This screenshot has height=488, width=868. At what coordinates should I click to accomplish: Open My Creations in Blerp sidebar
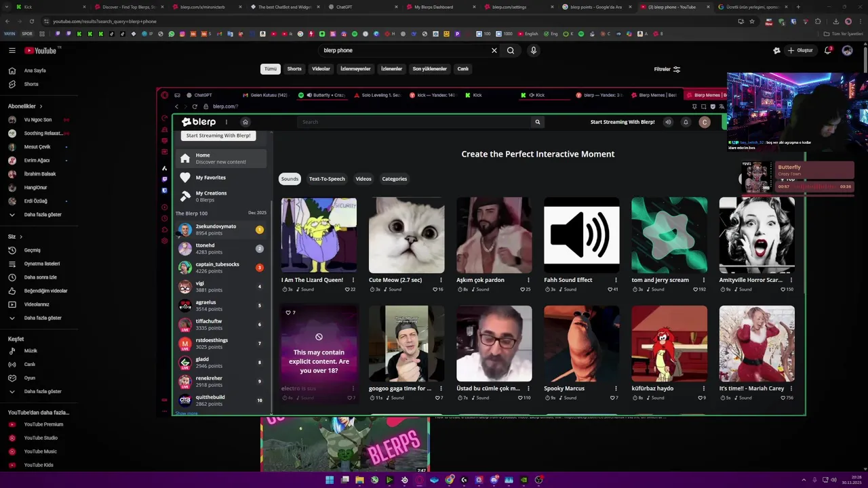(221, 197)
